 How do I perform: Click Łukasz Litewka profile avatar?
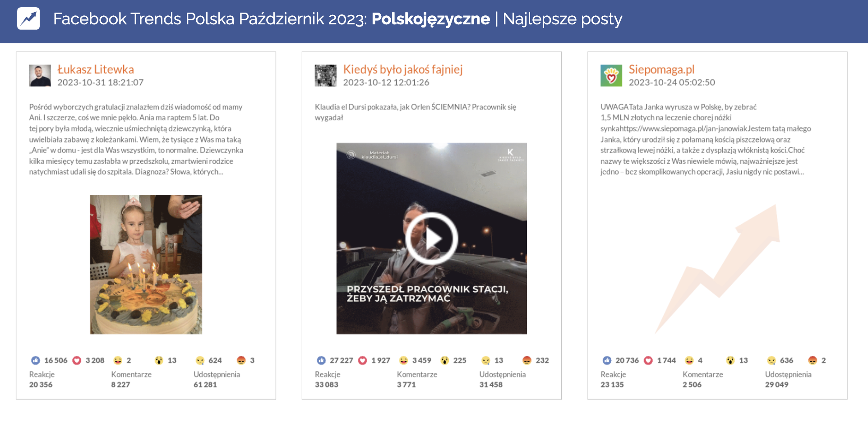tap(40, 75)
